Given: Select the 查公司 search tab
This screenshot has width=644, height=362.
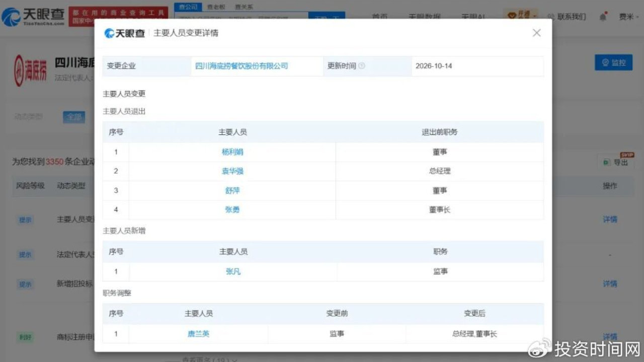Looking at the screenshot, I should tap(189, 7).
